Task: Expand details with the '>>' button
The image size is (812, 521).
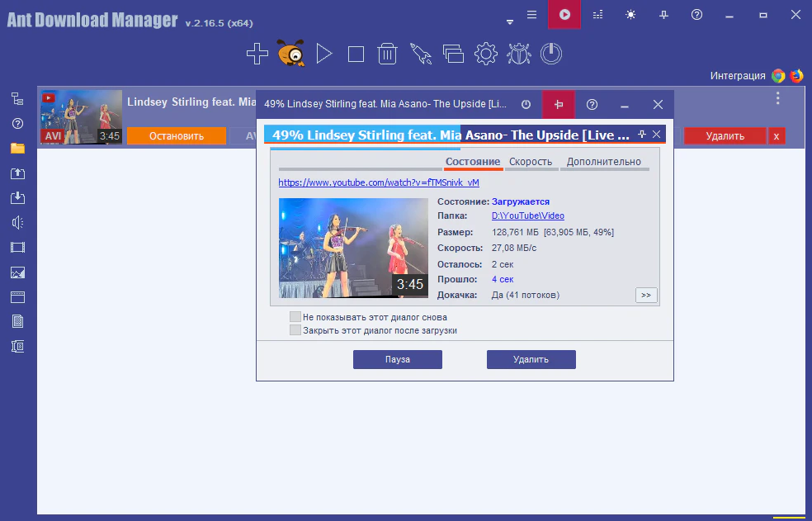Action: coord(646,295)
